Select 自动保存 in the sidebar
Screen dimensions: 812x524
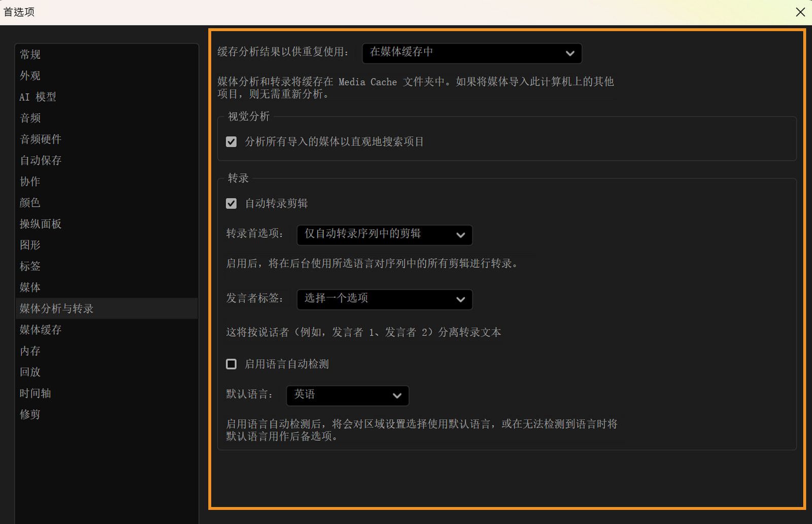[x=40, y=160]
